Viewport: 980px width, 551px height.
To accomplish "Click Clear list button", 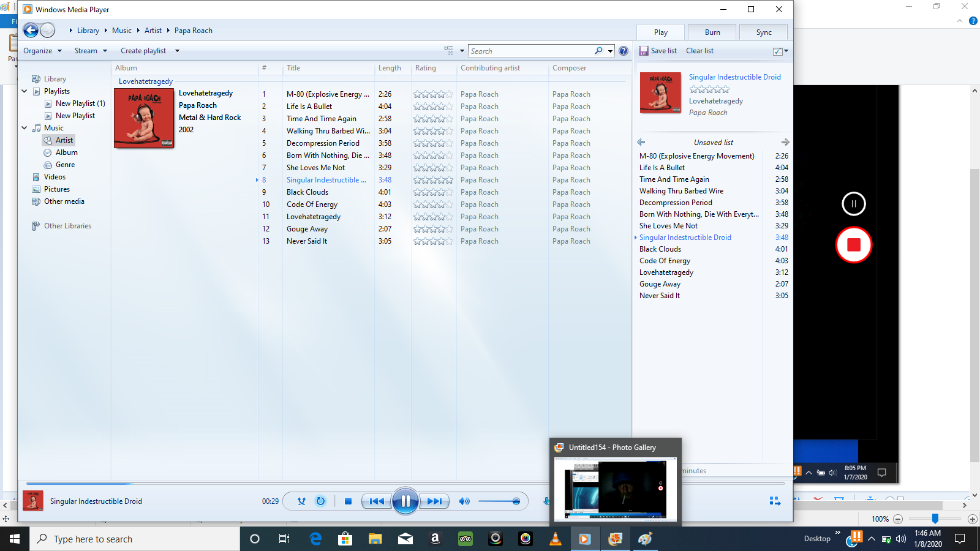I will pyautogui.click(x=699, y=51).
